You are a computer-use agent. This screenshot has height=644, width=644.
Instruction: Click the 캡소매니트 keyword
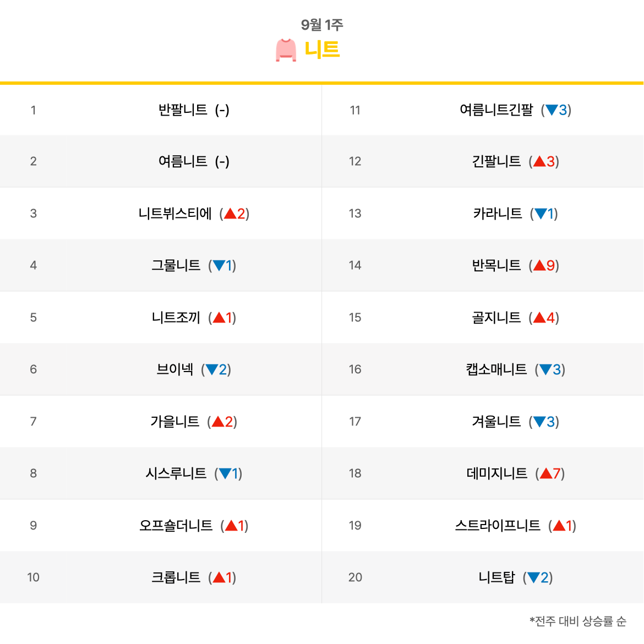coord(496,369)
